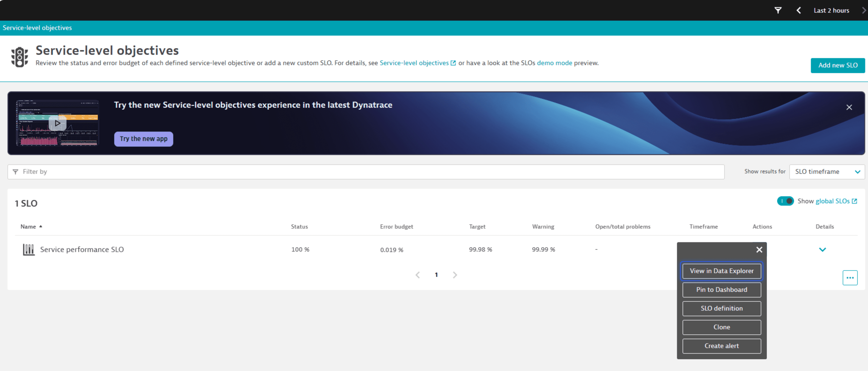Open the Last 2 hours timeframe selector
868x371 pixels.
pyautogui.click(x=831, y=11)
